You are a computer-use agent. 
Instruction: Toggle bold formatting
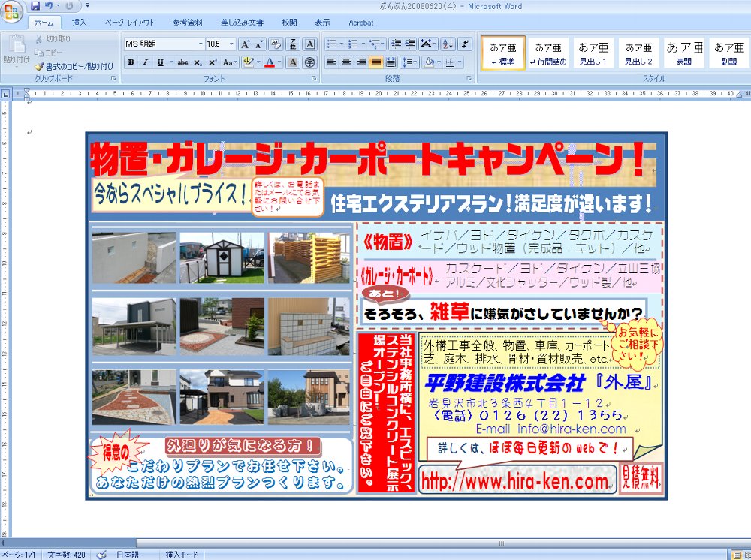(x=131, y=62)
